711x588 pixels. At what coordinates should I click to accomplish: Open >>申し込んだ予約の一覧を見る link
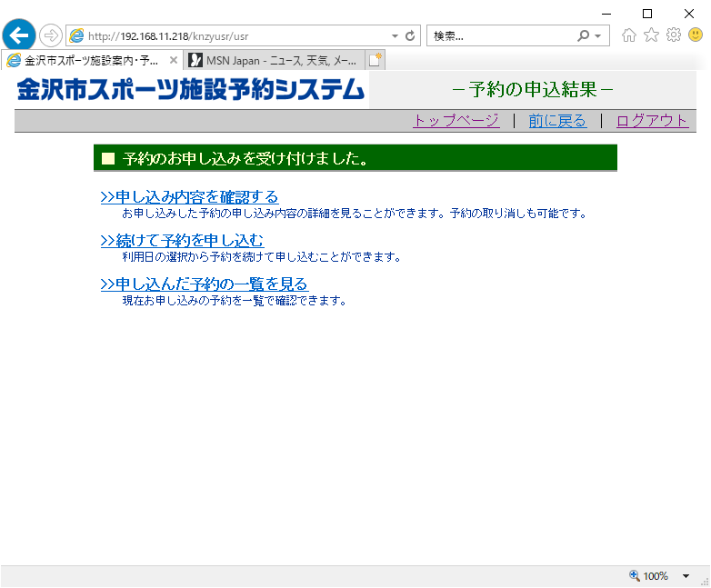205,284
